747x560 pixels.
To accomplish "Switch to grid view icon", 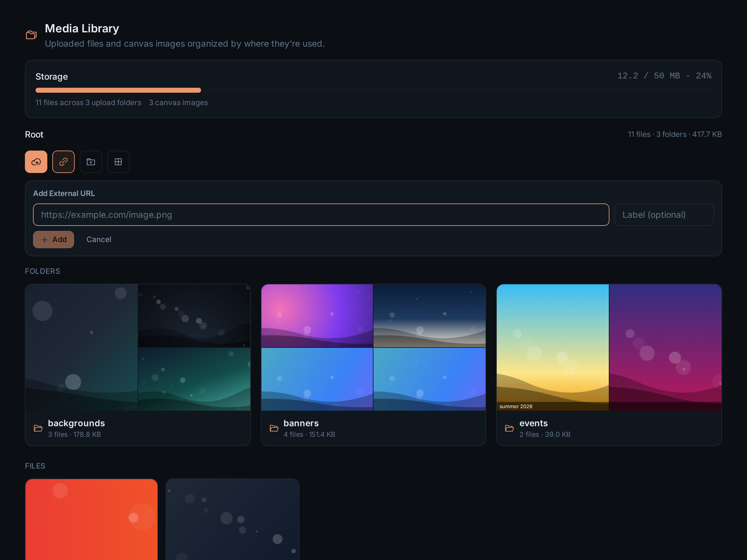I will pos(118,162).
